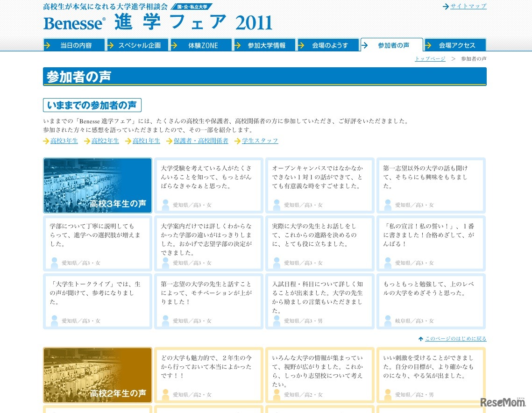Click the orange arrow beside 高校3年生 link

[46, 141]
